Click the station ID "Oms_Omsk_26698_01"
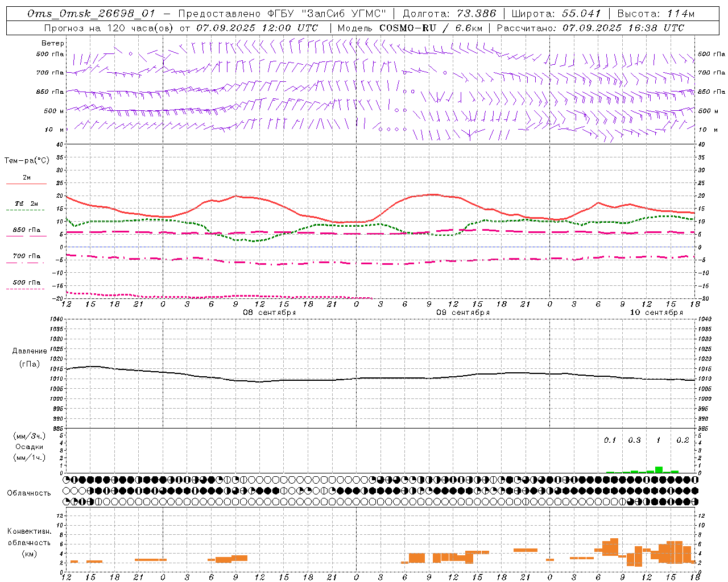 coord(91,14)
